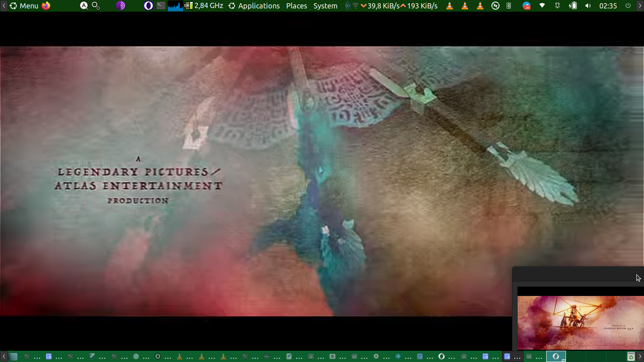
Task: Open the System menu
Action: (x=326, y=6)
